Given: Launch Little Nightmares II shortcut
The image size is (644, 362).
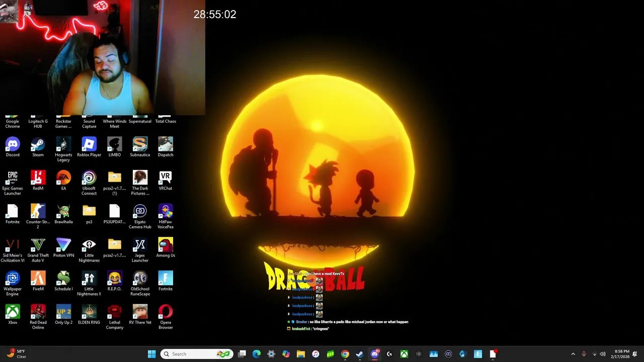Looking at the screenshot, I should (89, 284).
